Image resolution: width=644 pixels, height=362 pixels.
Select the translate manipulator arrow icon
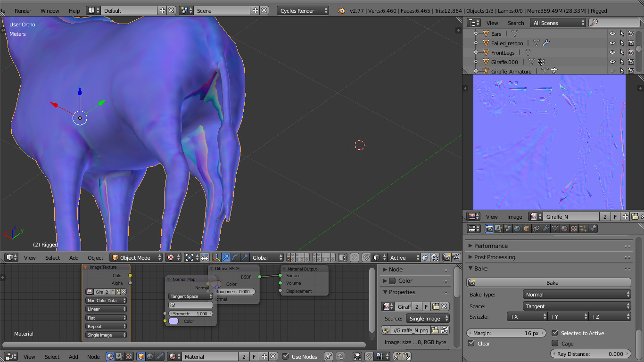(226, 257)
